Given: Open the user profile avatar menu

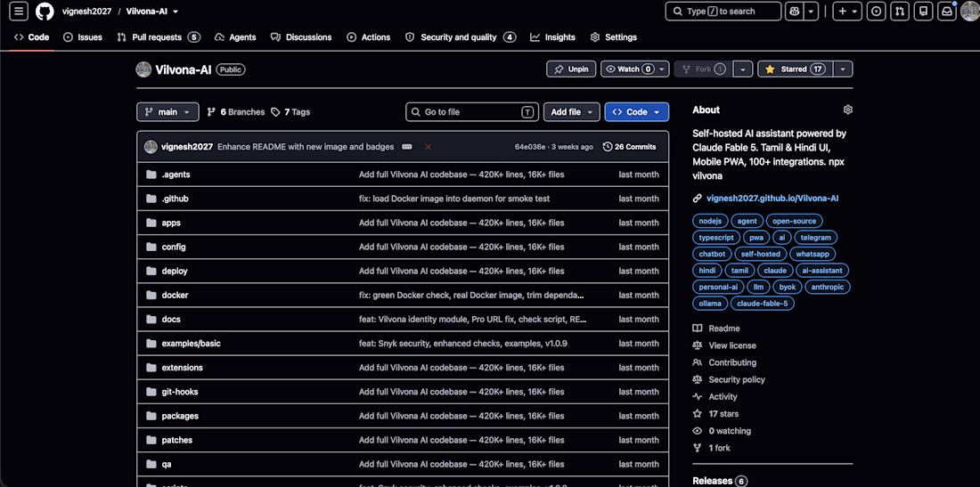Looking at the screenshot, I should [970, 12].
